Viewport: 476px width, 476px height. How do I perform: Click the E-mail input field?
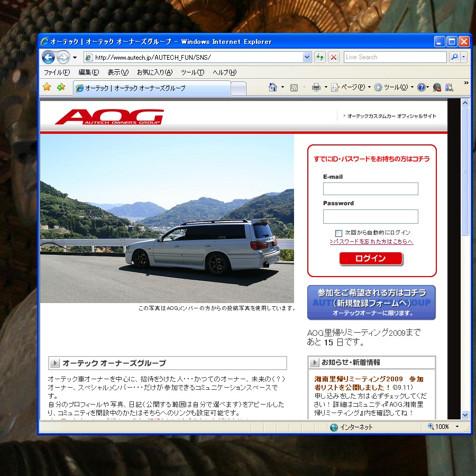370,189
